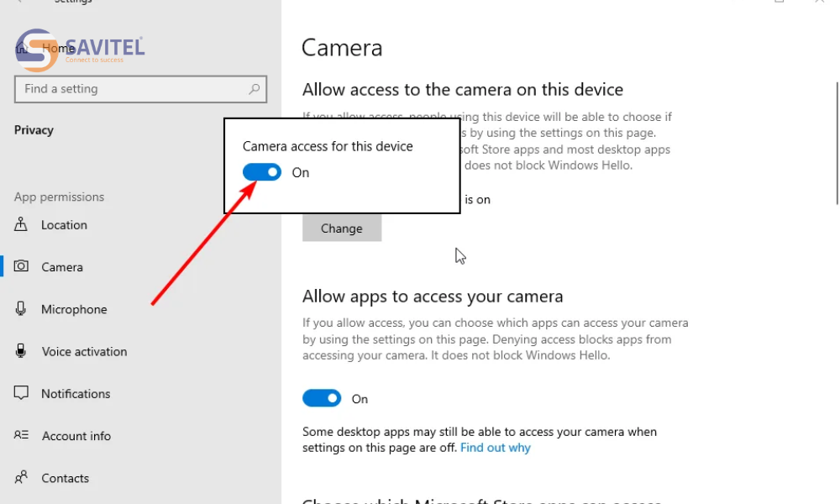This screenshot has height=504, width=840.
Task: Click the Change button
Action: [x=342, y=228]
